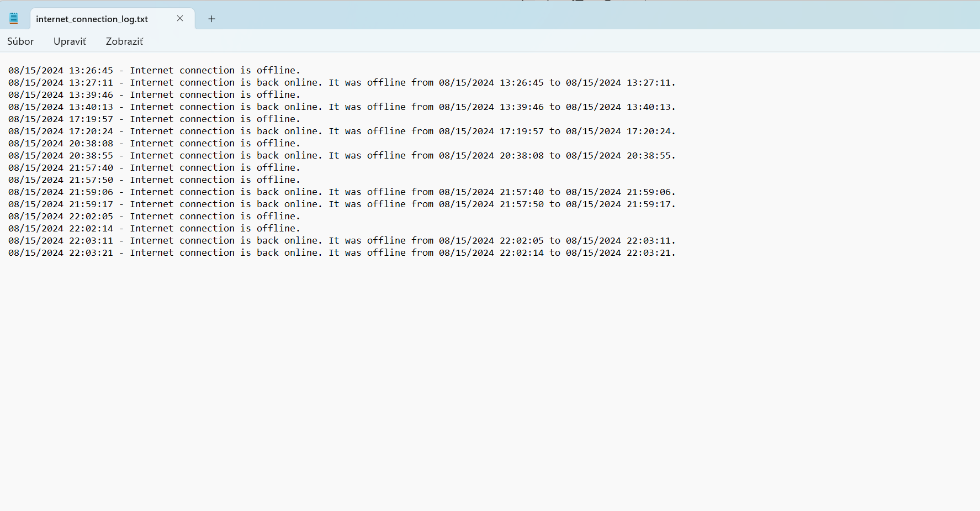Click the leading 13:26:45 timestamp on first line
This screenshot has height=511, width=980.
pos(91,71)
